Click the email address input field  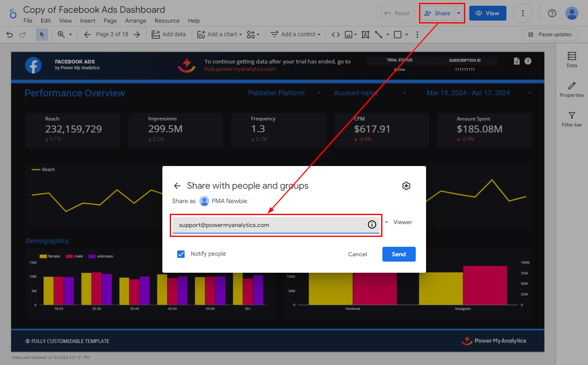270,225
